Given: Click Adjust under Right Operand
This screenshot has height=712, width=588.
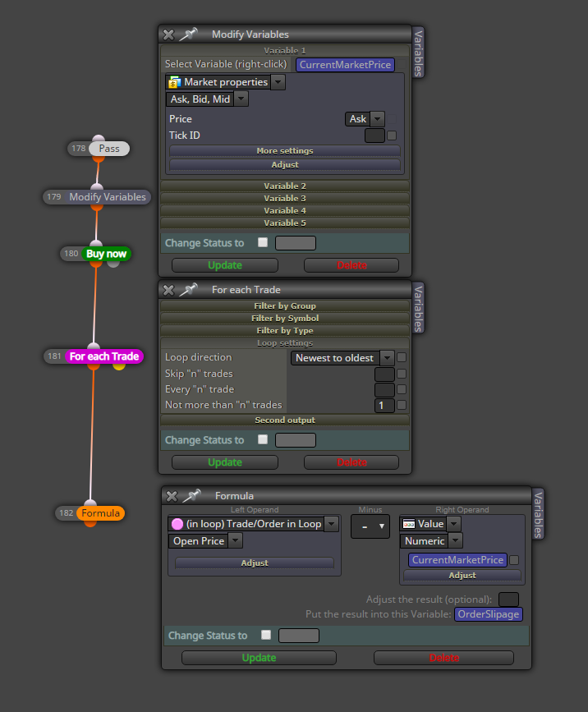Looking at the screenshot, I should point(462,576).
